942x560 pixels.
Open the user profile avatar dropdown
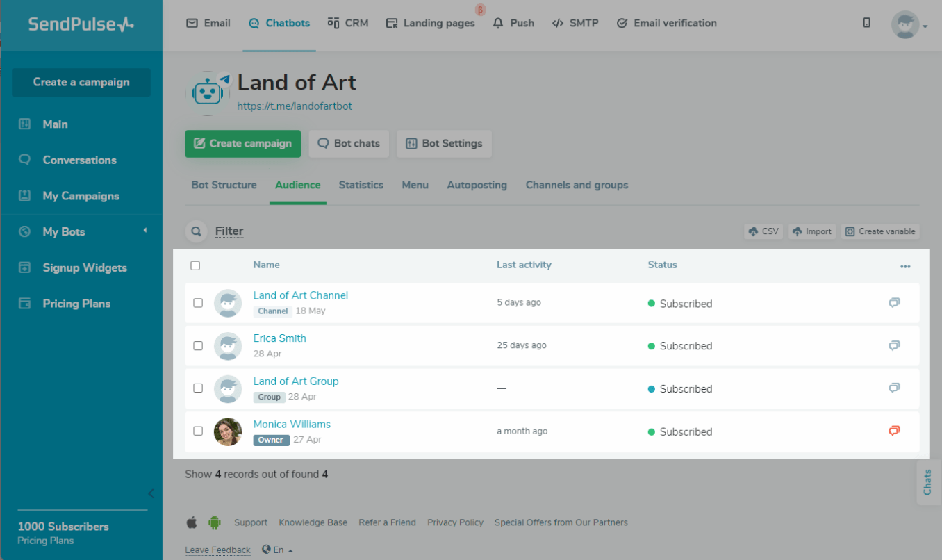909,25
